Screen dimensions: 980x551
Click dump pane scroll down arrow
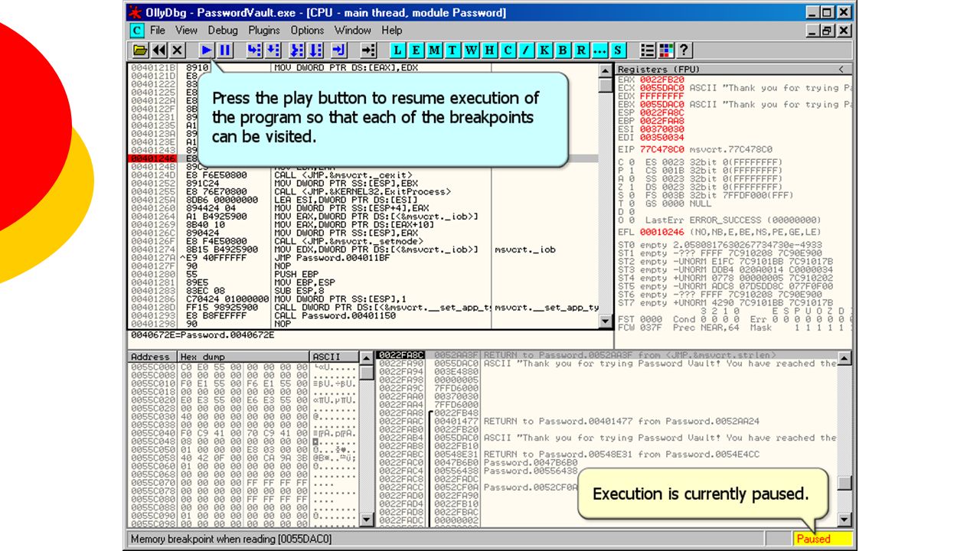(367, 520)
